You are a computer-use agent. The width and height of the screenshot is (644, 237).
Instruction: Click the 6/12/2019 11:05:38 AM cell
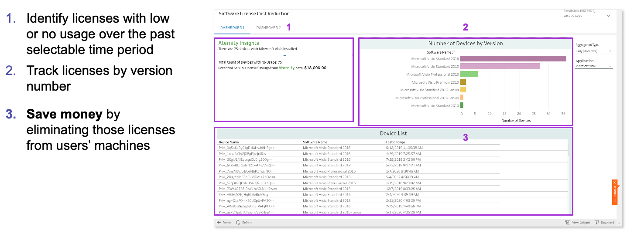click(x=404, y=148)
